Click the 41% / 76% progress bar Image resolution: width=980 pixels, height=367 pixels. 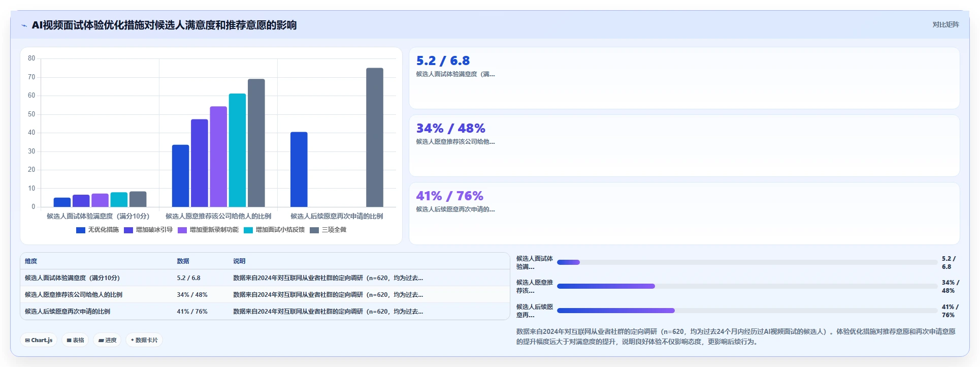747,311
